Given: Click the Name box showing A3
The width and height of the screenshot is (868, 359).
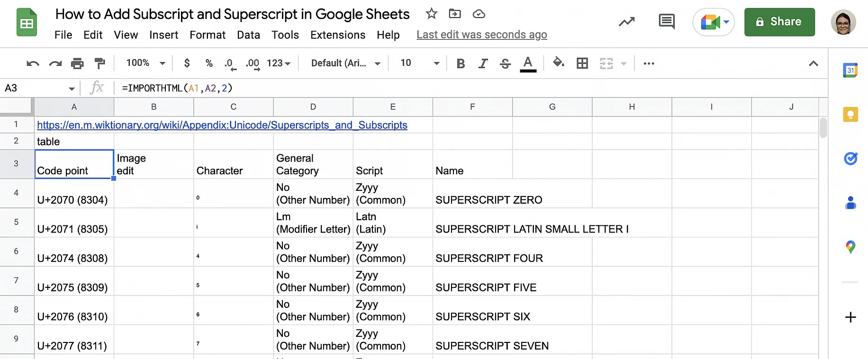Looking at the screenshot, I should 33,88.
